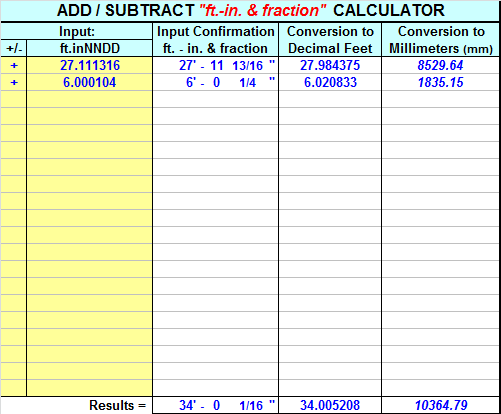
Task: Click the result millimeters 10364.79
Action: click(x=441, y=405)
